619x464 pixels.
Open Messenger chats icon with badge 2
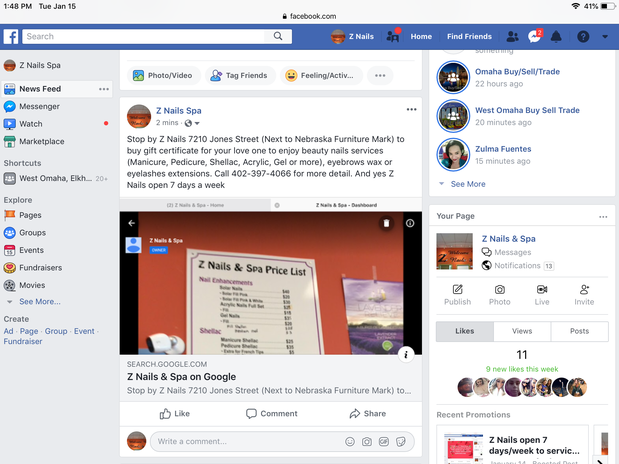coord(535,37)
